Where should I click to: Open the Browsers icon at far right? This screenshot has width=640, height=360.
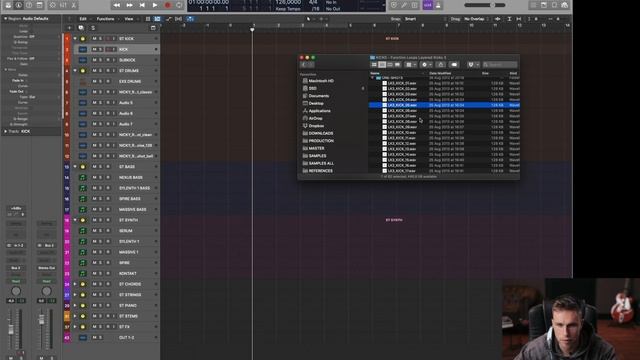click(x=565, y=5)
